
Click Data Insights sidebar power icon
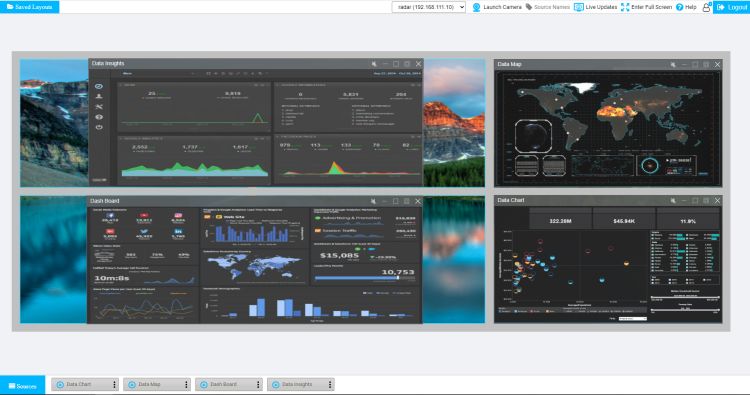coord(99,127)
